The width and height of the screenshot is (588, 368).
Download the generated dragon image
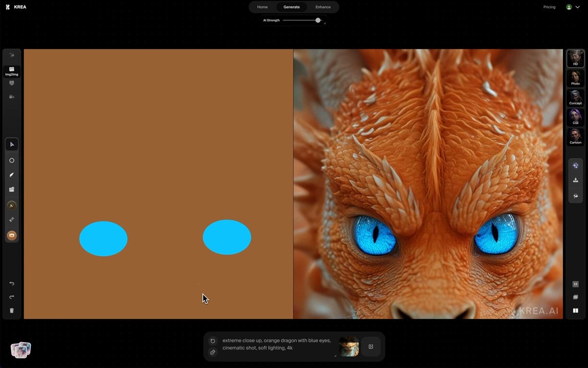coord(575,180)
